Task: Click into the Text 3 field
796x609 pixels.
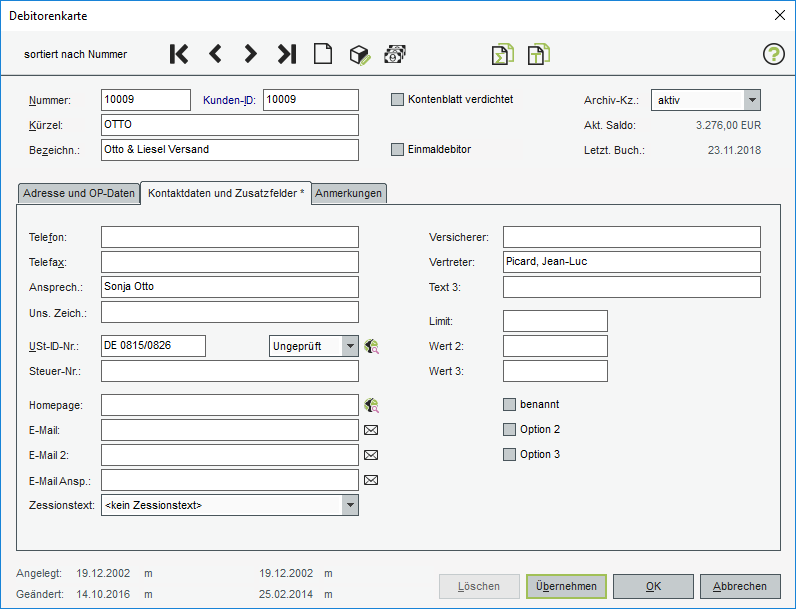Action: [632, 287]
